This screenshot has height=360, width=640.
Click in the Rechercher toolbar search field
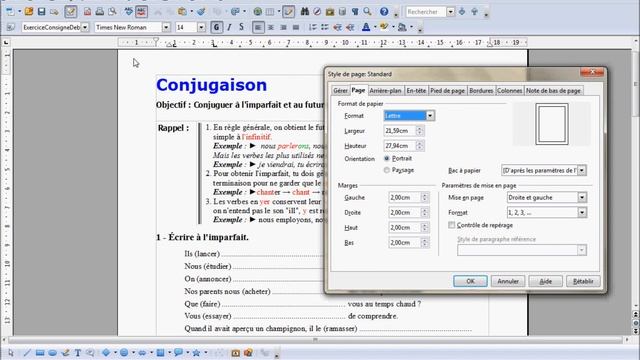(426, 12)
